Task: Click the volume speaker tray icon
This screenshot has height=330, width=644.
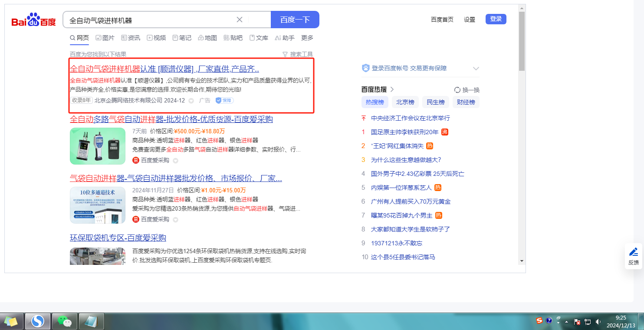Action: (x=598, y=322)
